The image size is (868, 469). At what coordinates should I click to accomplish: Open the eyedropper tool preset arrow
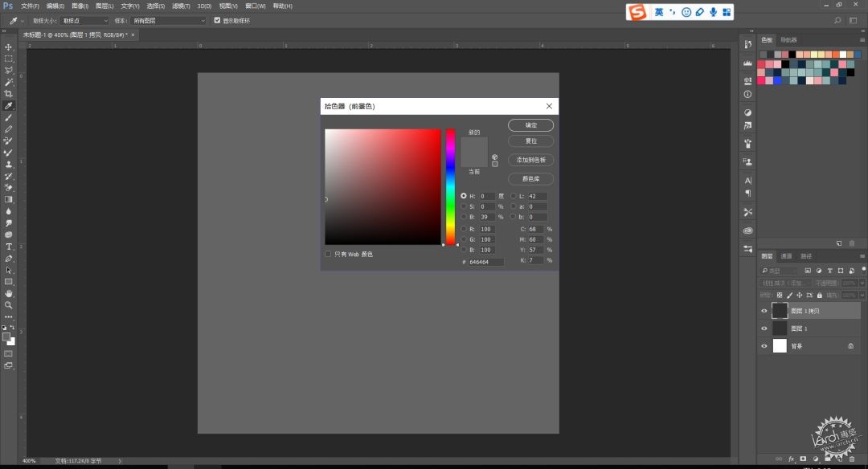point(23,21)
